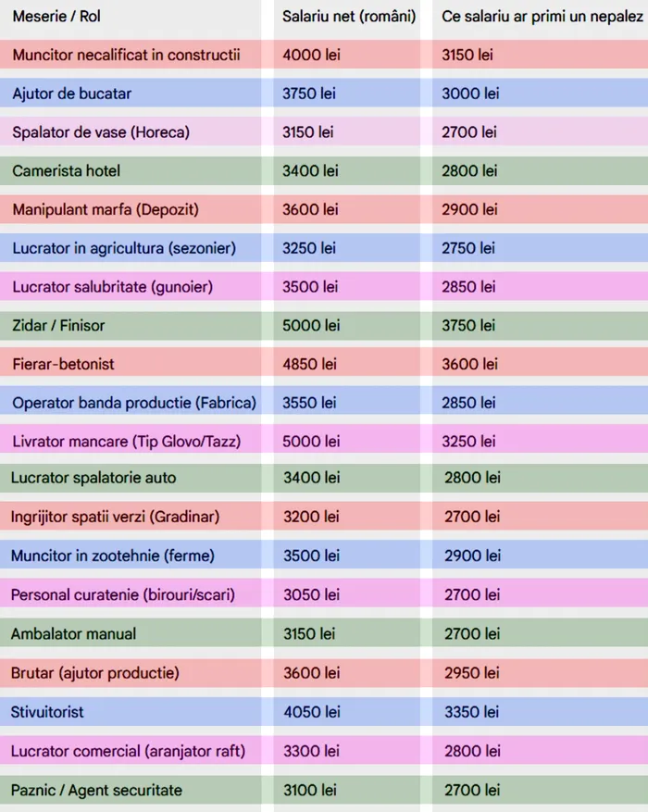Click the 3350 lei Nepalese salary value
The height and width of the screenshot is (812, 648).
(471, 712)
